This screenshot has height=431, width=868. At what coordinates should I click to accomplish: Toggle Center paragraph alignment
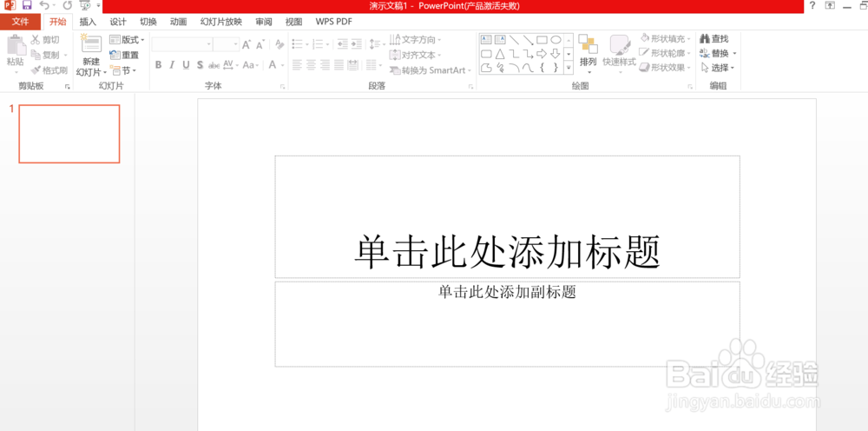tap(311, 65)
